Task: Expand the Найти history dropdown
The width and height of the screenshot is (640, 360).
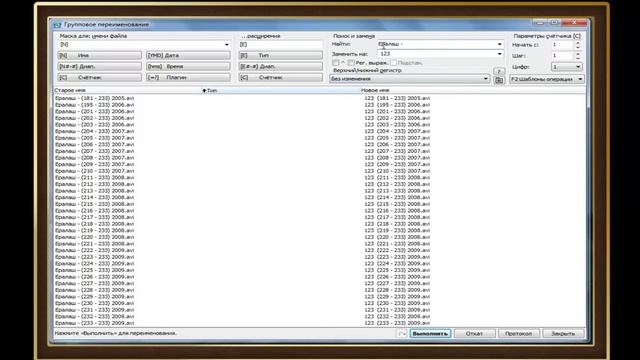Action: 499,44
